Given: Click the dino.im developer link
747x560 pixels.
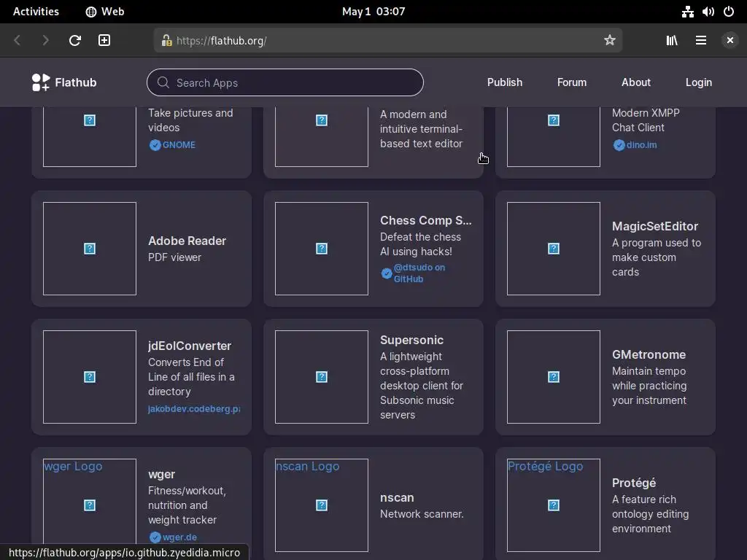Looking at the screenshot, I should tap(641, 145).
